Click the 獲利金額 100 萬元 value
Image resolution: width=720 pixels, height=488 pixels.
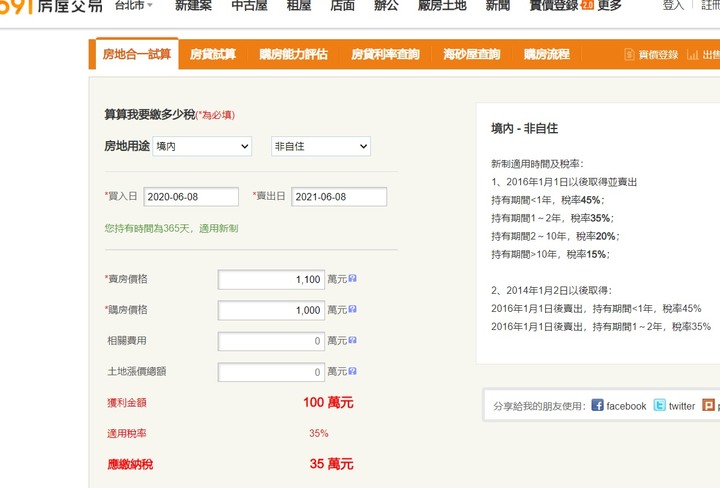point(328,402)
